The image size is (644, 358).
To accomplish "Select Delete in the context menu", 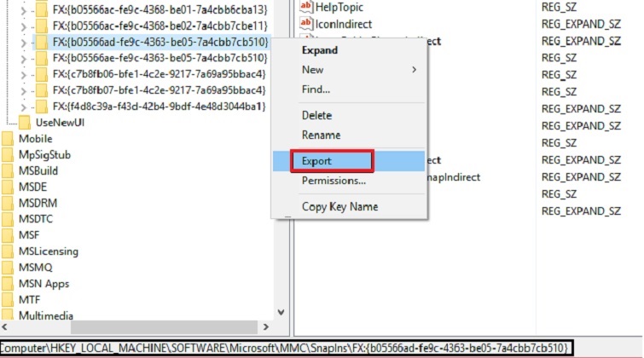I will click(316, 115).
